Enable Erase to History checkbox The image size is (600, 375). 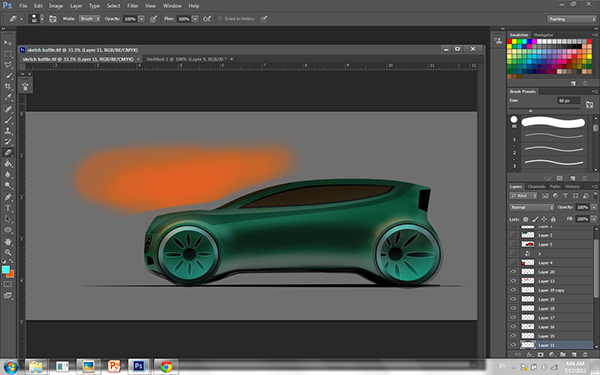coord(220,18)
